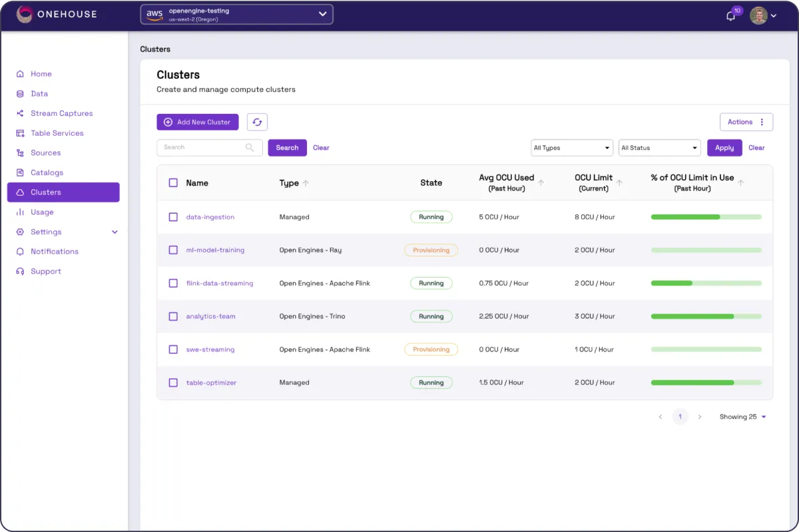Click the Data database icon in sidebar
The image size is (799, 532).
point(20,94)
